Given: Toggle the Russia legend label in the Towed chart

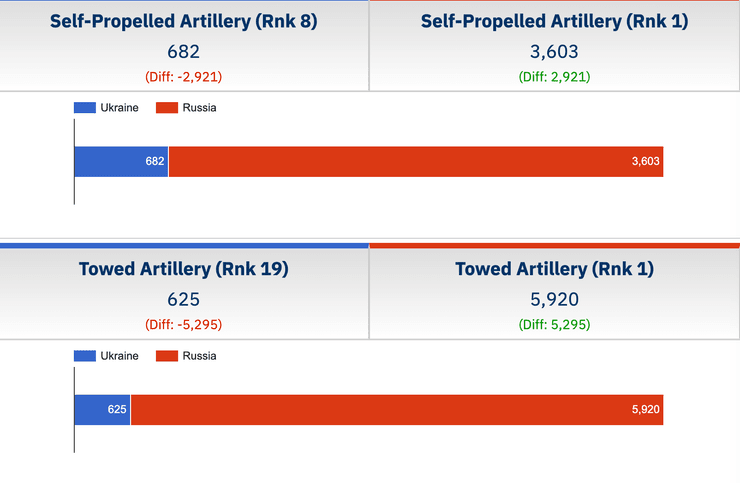Looking at the screenshot, I should [x=199, y=356].
